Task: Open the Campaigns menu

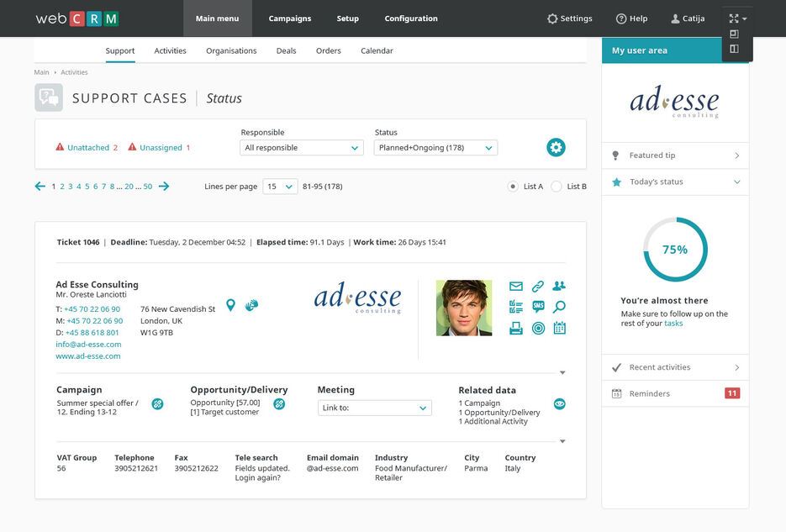Action: point(290,18)
